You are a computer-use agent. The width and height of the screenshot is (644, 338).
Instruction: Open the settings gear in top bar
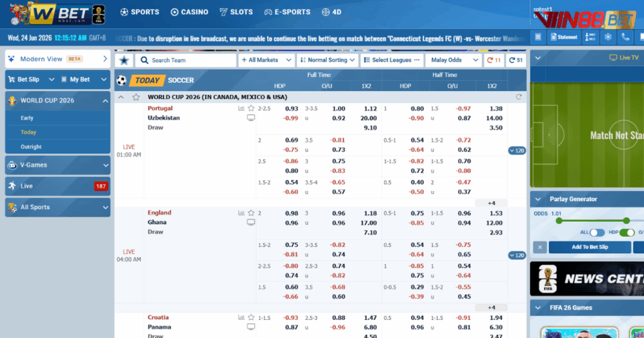[608, 37]
